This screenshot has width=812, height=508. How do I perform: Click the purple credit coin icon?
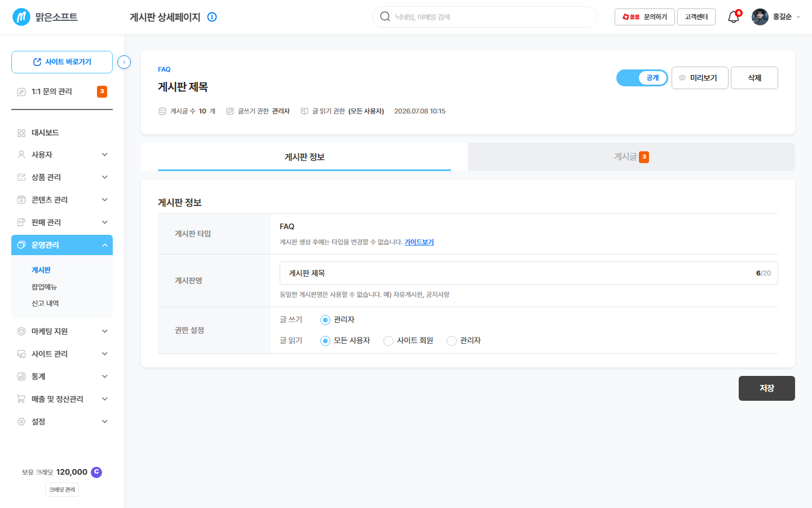[96, 472]
